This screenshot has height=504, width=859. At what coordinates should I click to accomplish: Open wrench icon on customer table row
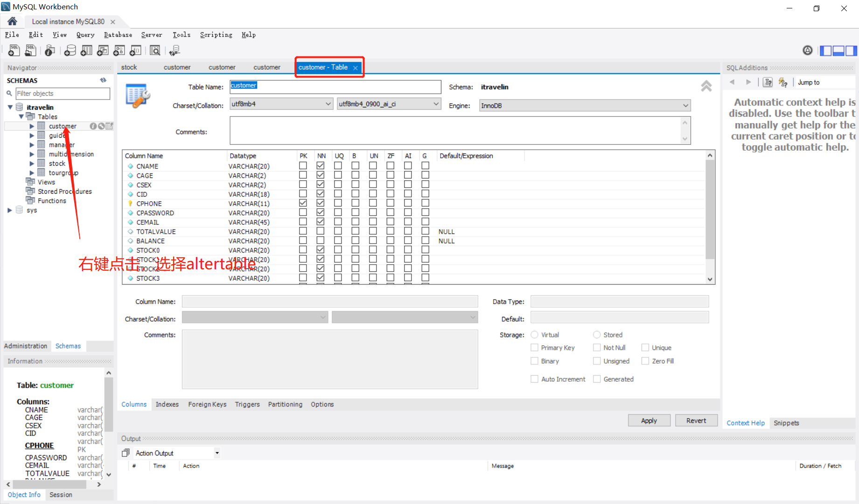(x=101, y=126)
